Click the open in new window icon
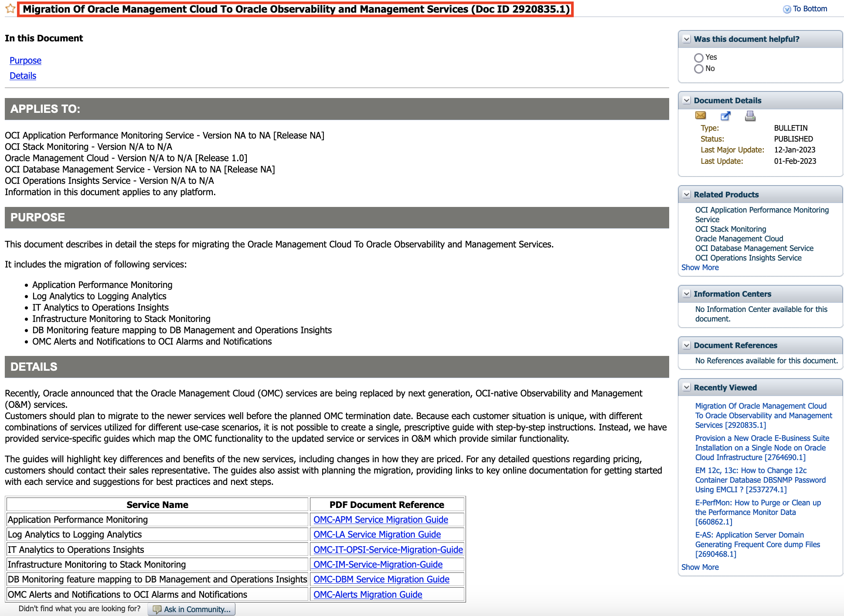The height and width of the screenshot is (616, 844). point(725,116)
